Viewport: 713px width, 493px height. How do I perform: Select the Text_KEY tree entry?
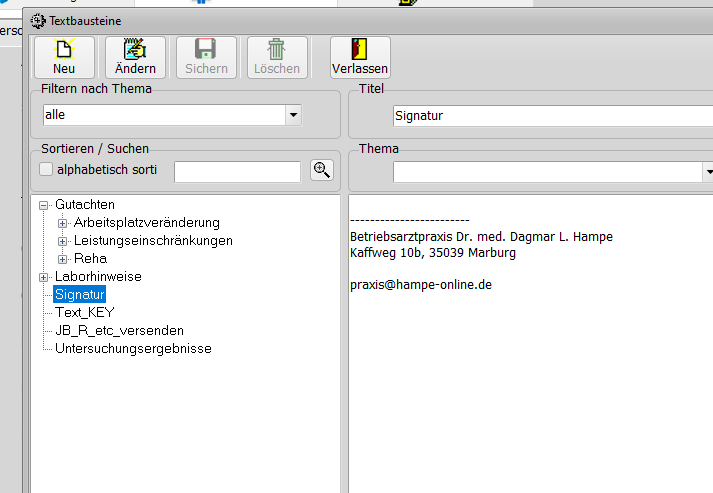point(84,312)
